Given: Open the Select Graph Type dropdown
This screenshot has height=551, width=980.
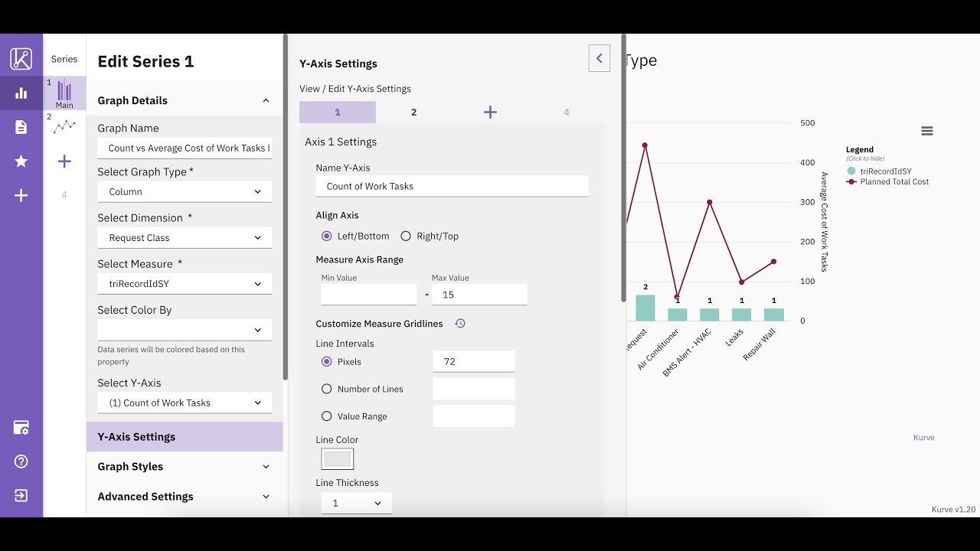Looking at the screenshot, I should (185, 192).
